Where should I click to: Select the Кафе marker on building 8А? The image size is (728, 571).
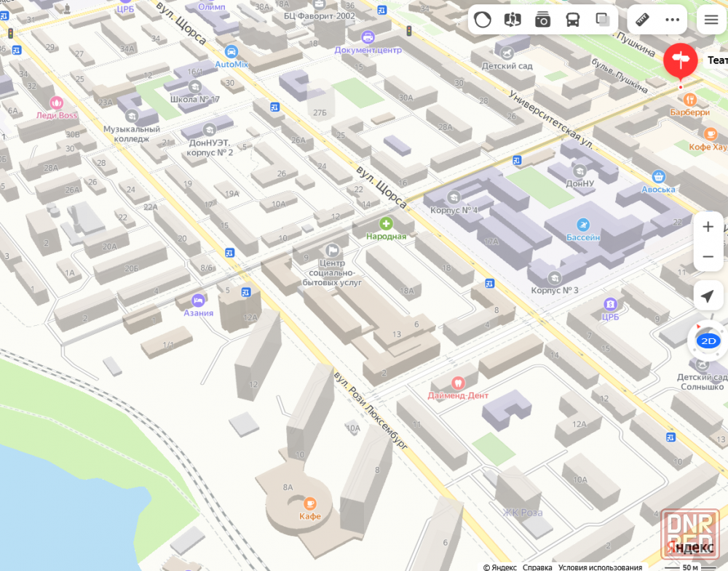(309, 504)
